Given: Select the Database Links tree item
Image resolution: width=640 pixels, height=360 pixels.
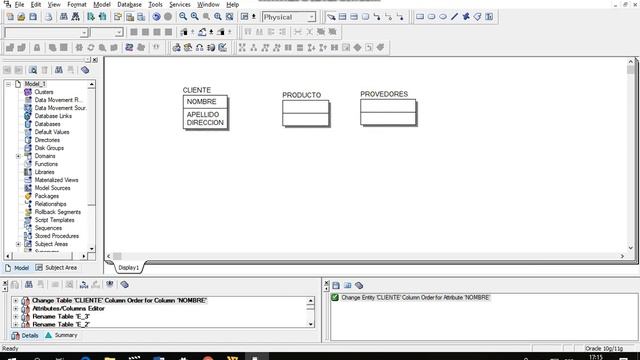Looking at the screenshot, I should click(53, 116).
